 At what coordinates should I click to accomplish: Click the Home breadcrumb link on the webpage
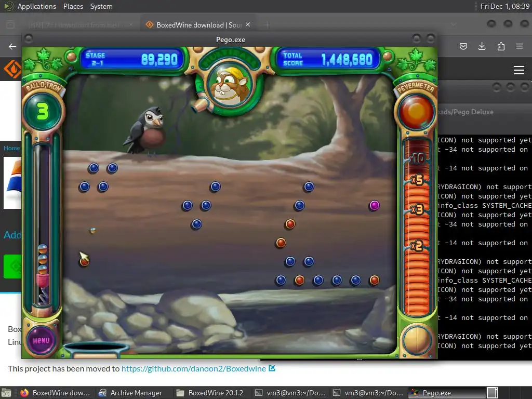pos(11,148)
